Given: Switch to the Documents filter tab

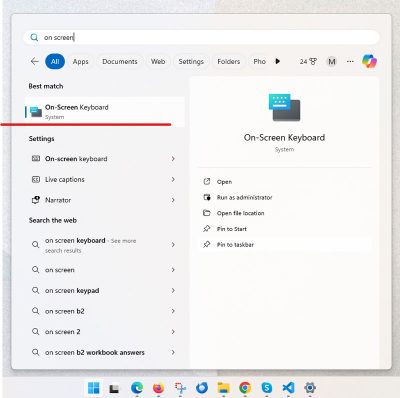Looking at the screenshot, I should pos(120,61).
